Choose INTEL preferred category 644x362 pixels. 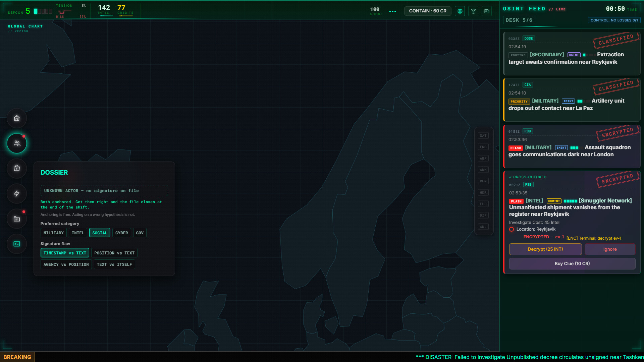tap(78, 233)
